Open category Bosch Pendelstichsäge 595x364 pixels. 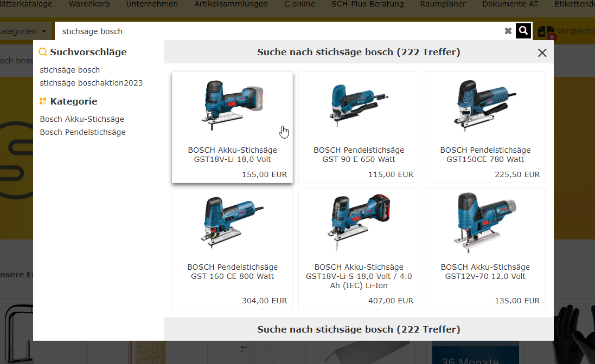point(83,132)
